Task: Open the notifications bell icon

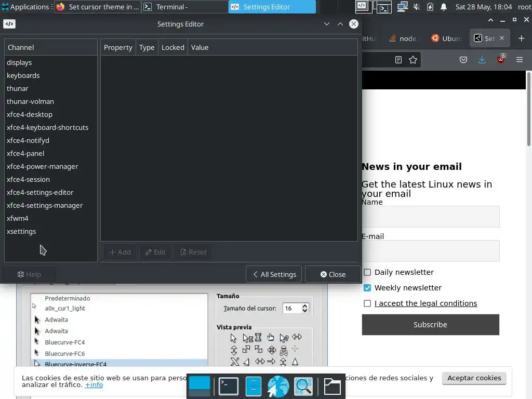Action: (444, 7)
